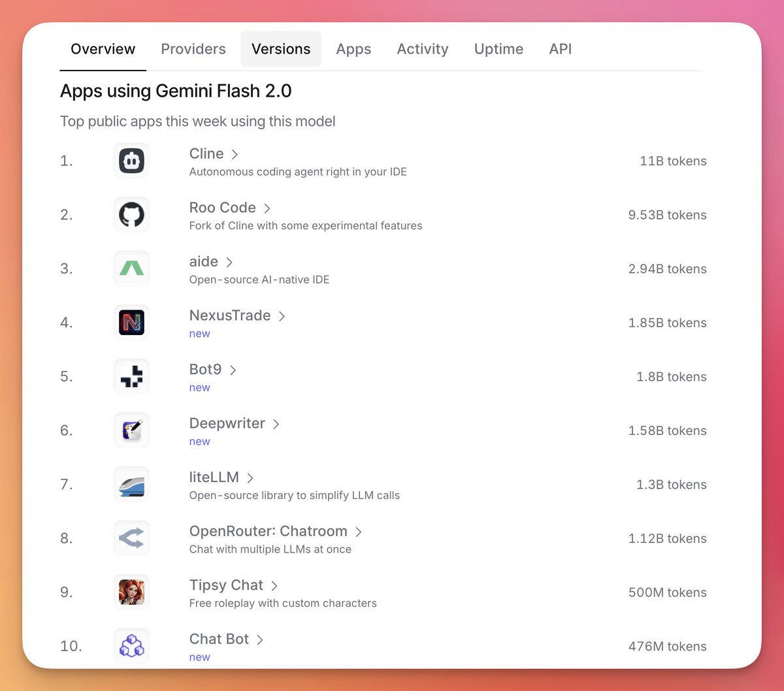
Task: Click the '1.85B tokens' value
Action: pos(667,323)
